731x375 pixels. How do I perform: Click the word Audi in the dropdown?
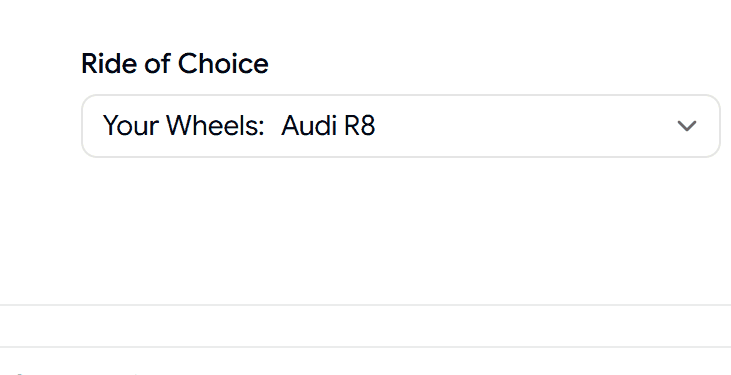(310, 125)
